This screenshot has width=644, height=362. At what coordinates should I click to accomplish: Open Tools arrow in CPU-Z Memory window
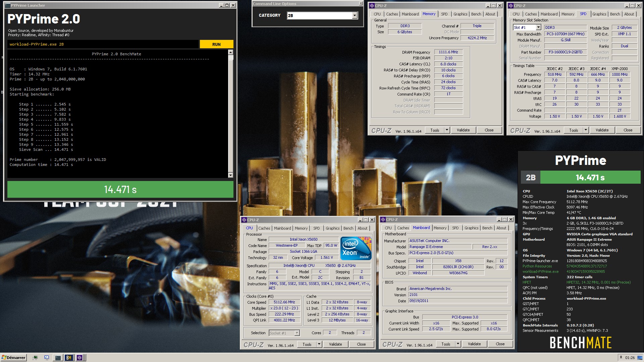pos(447,130)
